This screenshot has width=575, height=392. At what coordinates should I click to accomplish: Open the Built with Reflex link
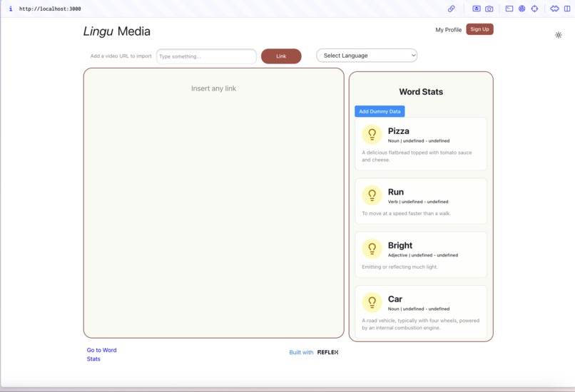[314, 352]
